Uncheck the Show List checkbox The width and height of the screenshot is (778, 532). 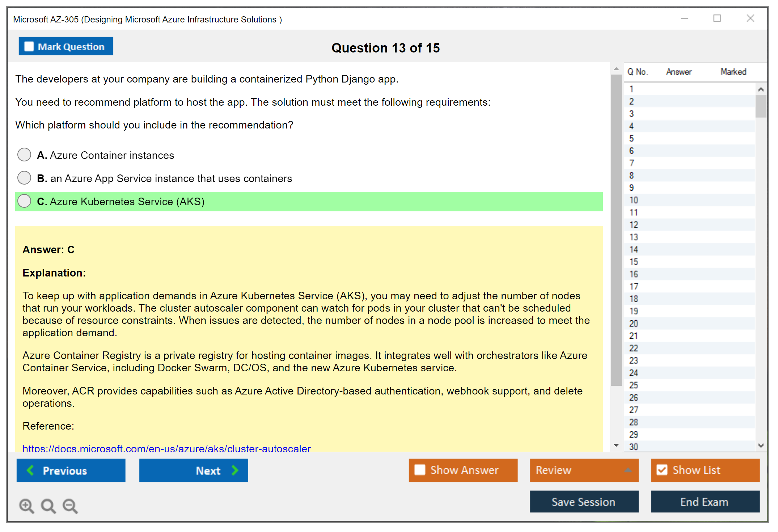tap(662, 470)
